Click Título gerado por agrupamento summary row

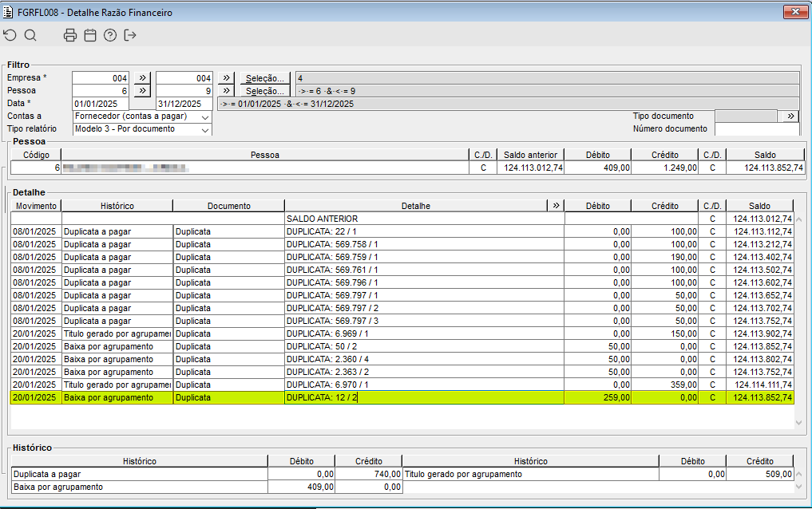pyautogui.click(x=531, y=474)
